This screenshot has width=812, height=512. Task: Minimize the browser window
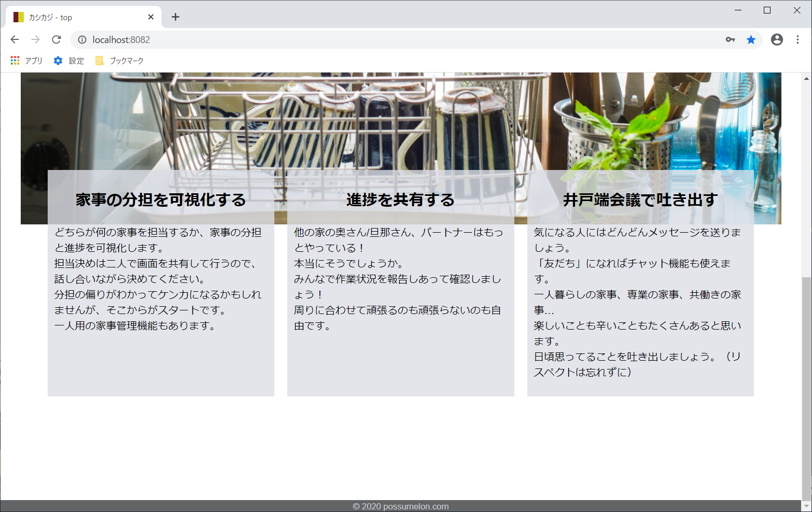pyautogui.click(x=738, y=10)
